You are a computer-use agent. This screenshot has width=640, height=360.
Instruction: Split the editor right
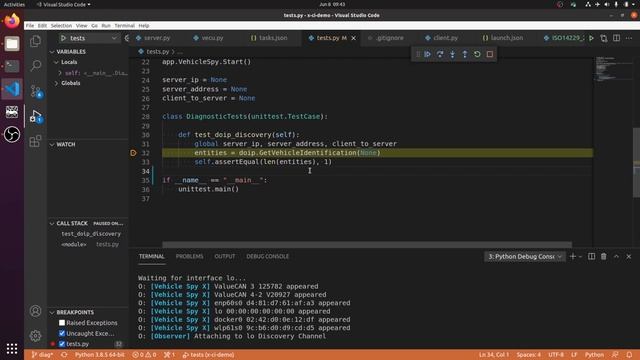click(616, 38)
